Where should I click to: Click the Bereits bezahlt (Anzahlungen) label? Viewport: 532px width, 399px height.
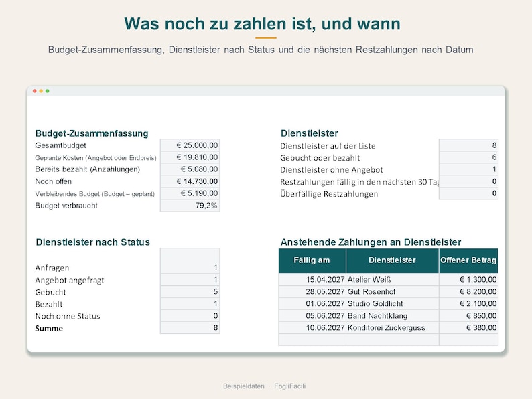(88, 169)
